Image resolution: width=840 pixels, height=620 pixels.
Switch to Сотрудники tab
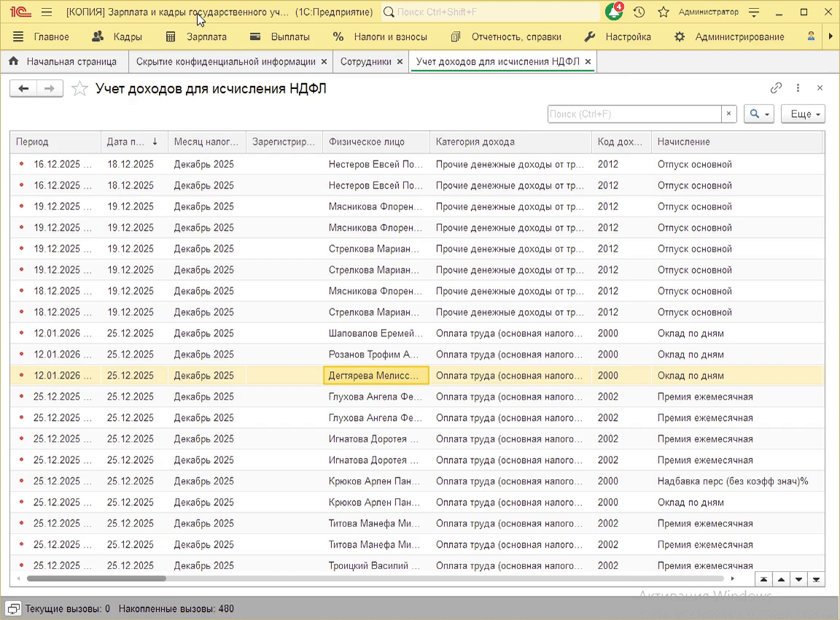(366, 61)
